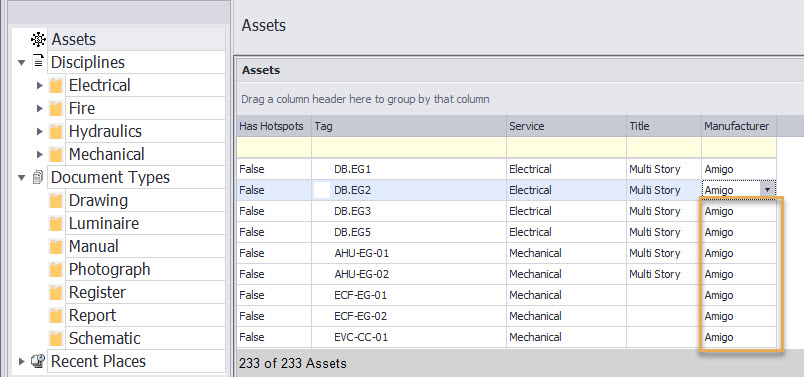
Task: Click the Tag filter row field
Action: 409,147
